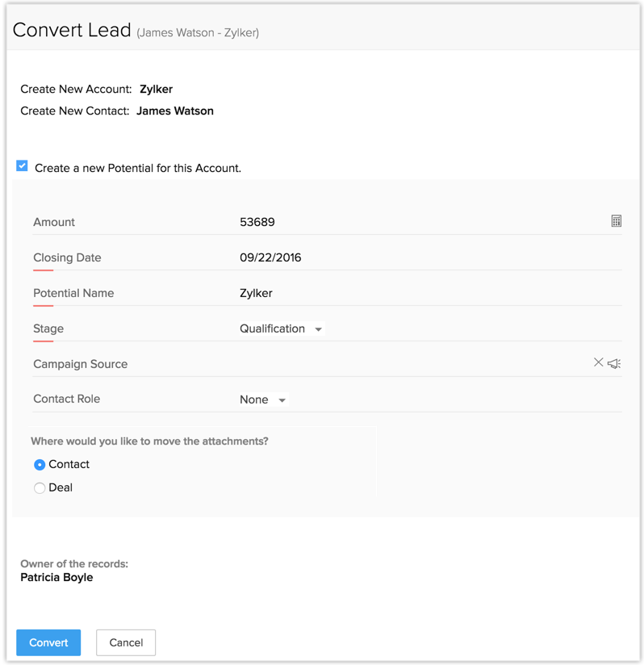The image size is (644, 665).
Task: Choose the Deal radio button for attachments
Action: pyautogui.click(x=40, y=488)
